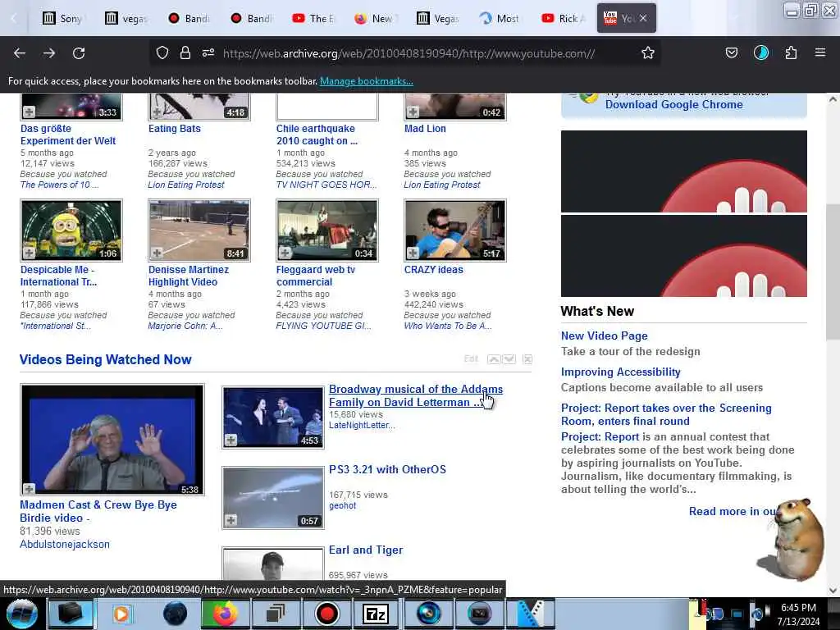Reload the page with the refresh icon

click(79, 53)
